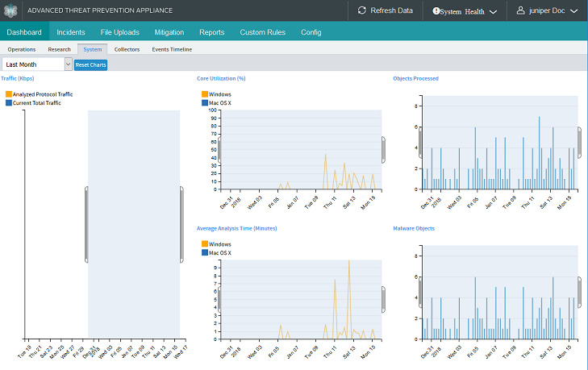The height and width of the screenshot is (370, 588).
Task: Toggle Analyzed Protocol Traffic legend swatch
Action: coord(9,94)
